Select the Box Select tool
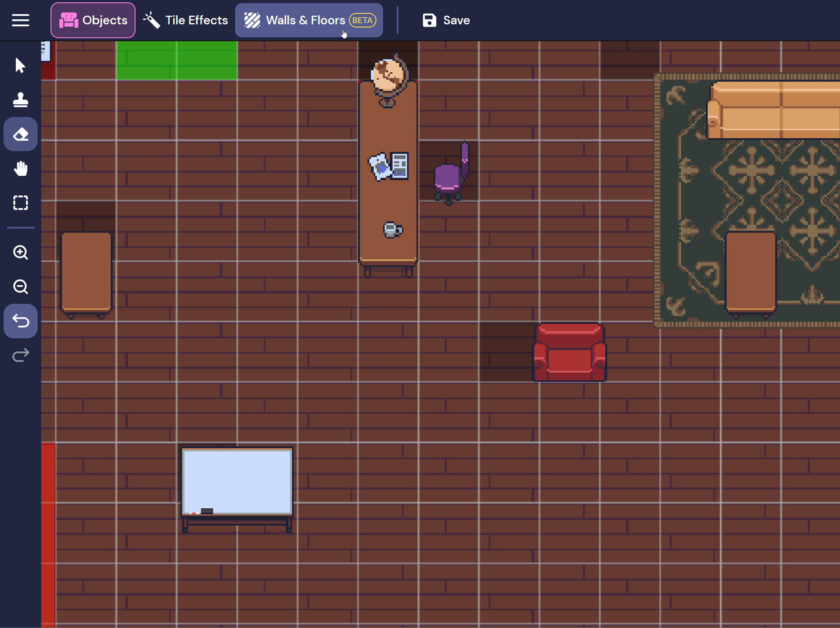Screen dimensions: 840x628 20,203
